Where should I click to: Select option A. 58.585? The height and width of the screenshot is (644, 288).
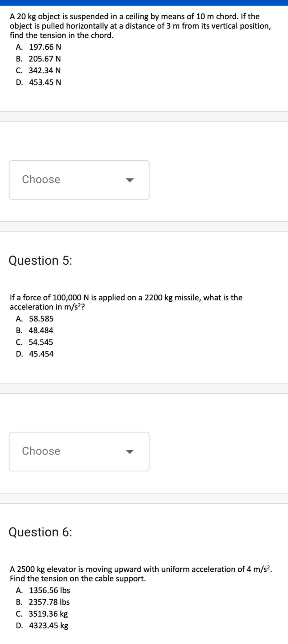tap(35, 319)
